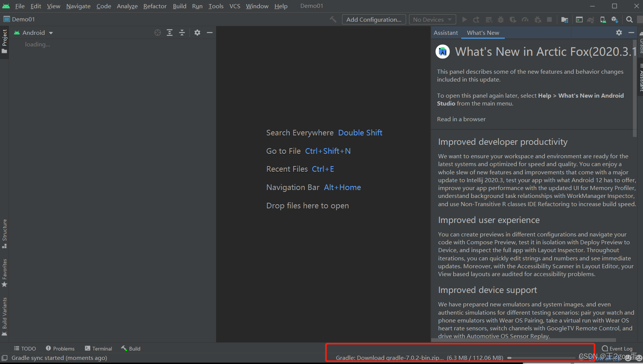The height and width of the screenshot is (364, 643).
Task: Toggle the TODO tool window
Action: [x=25, y=348]
